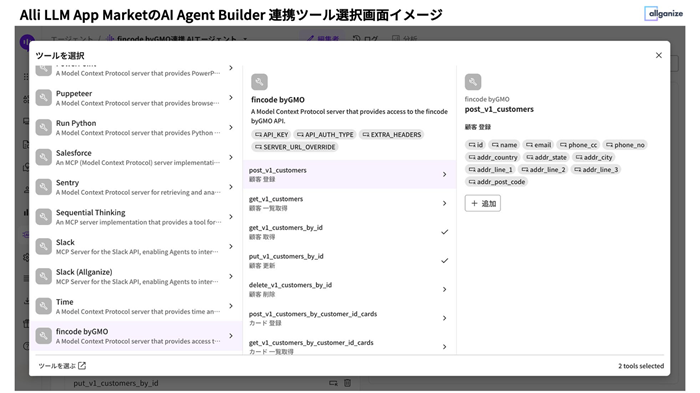Uncheck the get_v1_customers_by_id tool
The image size is (700, 393).
(444, 232)
